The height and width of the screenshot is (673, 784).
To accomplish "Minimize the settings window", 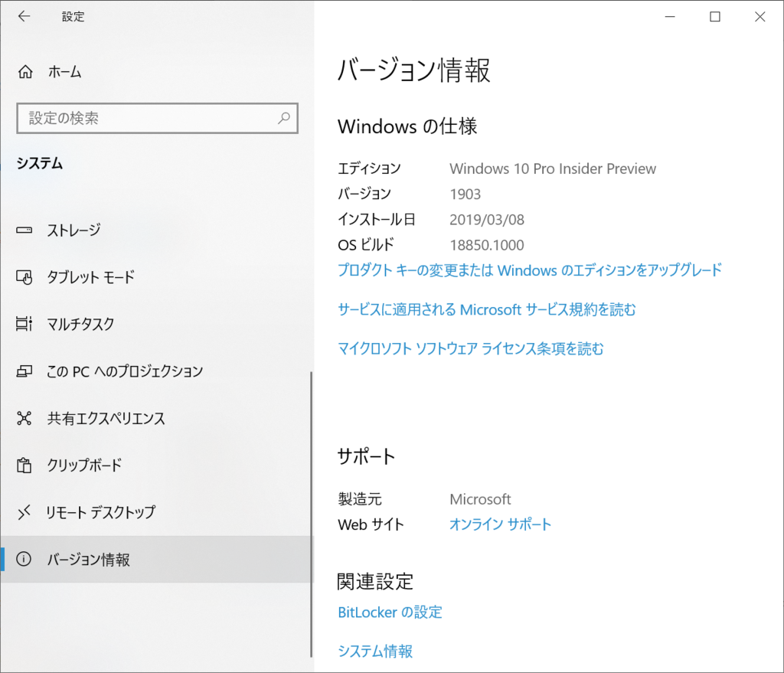I will pyautogui.click(x=670, y=17).
